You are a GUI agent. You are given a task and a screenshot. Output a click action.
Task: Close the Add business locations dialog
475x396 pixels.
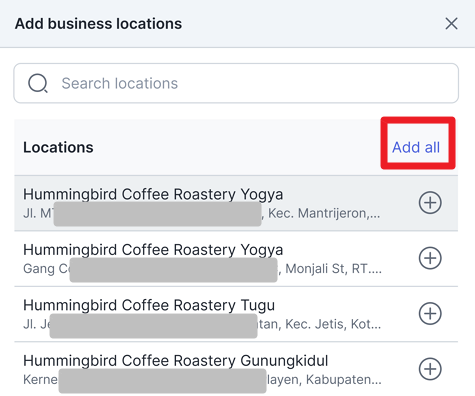[451, 24]
